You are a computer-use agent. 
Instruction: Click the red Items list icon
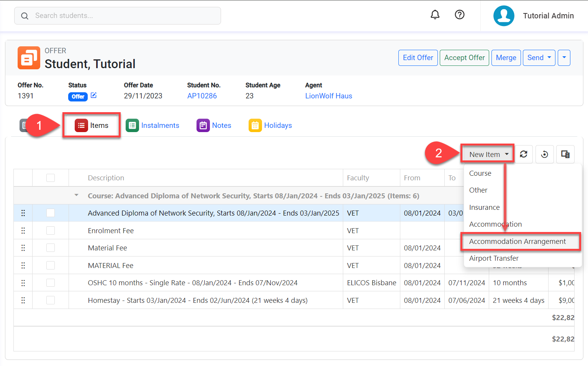(81, 125)
